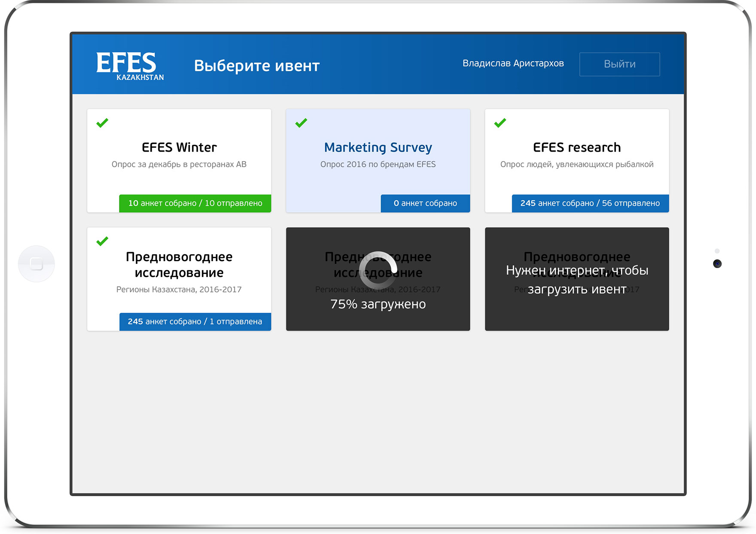Click 'Нужен интернет, чтобы загрузить ивент' message

tap(577, 280)
